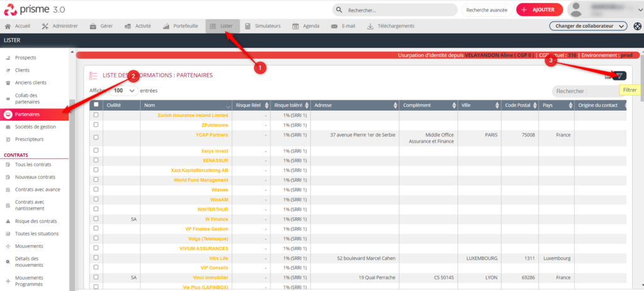Select the Vitis Life row checkbox
This screenshot has height=291, width=644.
coord(96,258)
